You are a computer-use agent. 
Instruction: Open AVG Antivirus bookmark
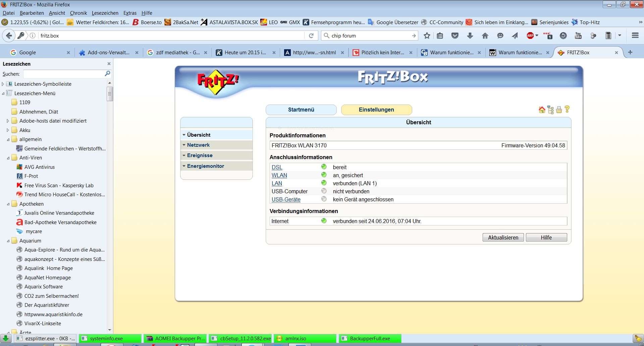point(39,167)
